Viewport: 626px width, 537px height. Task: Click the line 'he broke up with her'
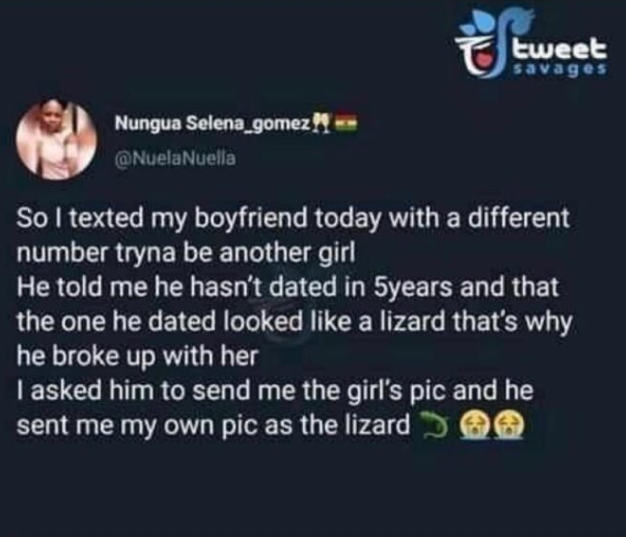tap(138, 356)
